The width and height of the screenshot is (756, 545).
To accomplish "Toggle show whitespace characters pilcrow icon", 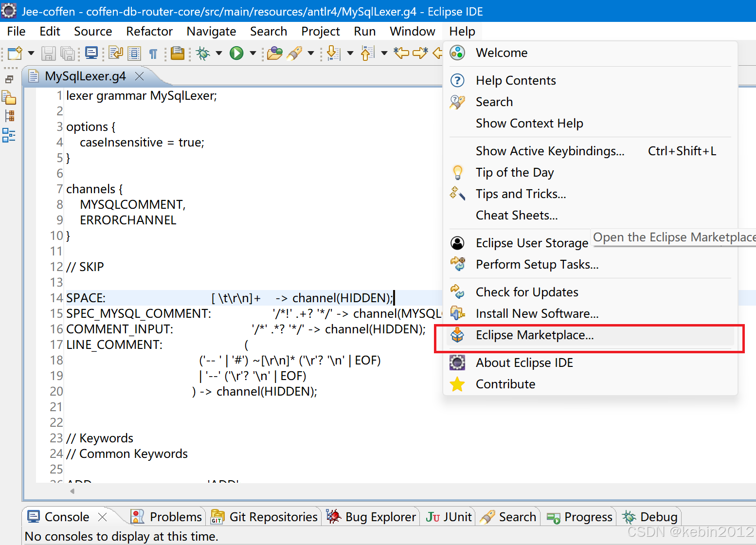I will (153, 54).
